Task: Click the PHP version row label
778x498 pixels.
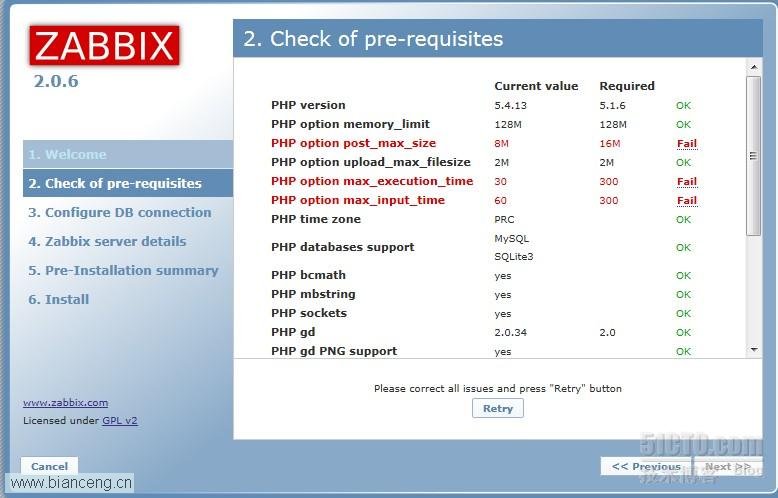Action: click(x=308, y=105)
